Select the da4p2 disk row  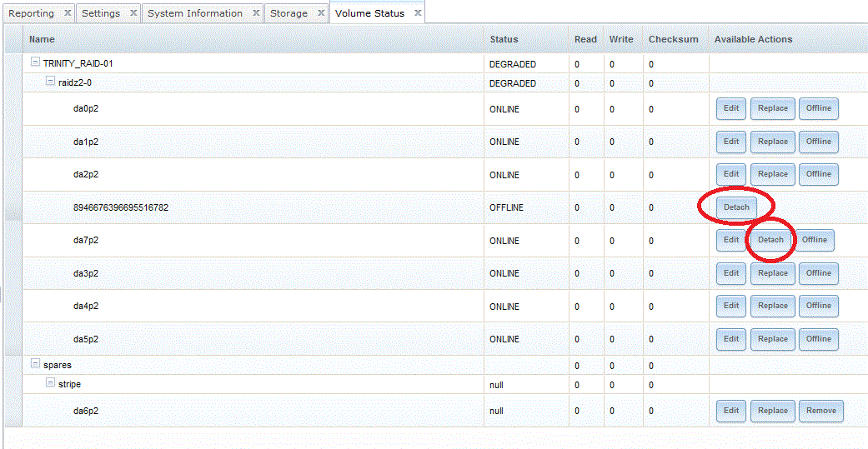pos(250,307)
